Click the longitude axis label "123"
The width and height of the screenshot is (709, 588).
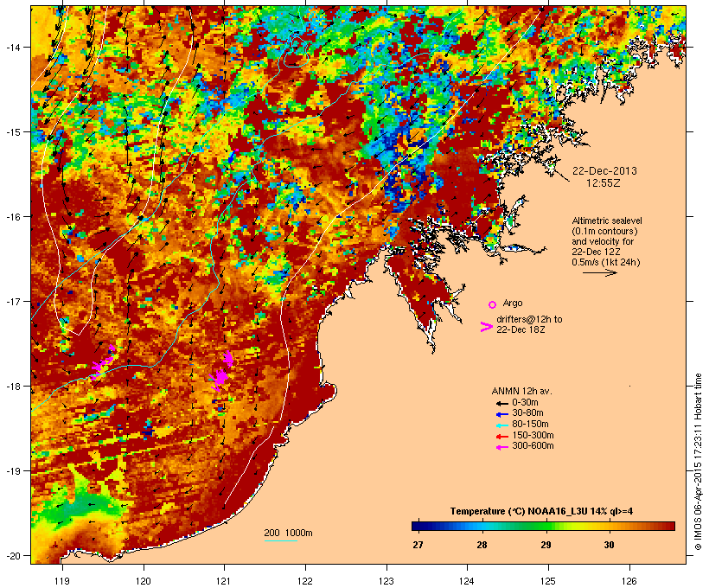[386, 581]
